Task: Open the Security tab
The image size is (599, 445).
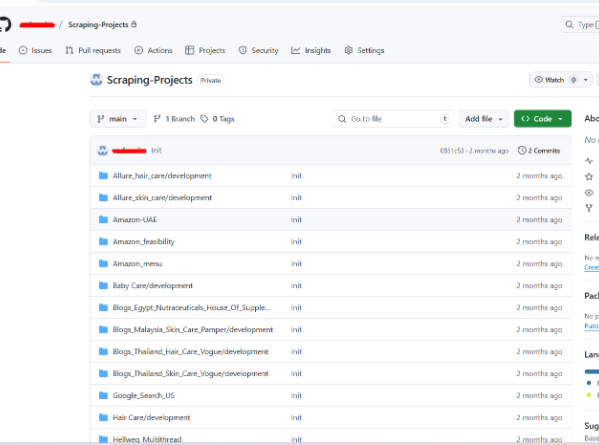Action: [x=259, y=50]
